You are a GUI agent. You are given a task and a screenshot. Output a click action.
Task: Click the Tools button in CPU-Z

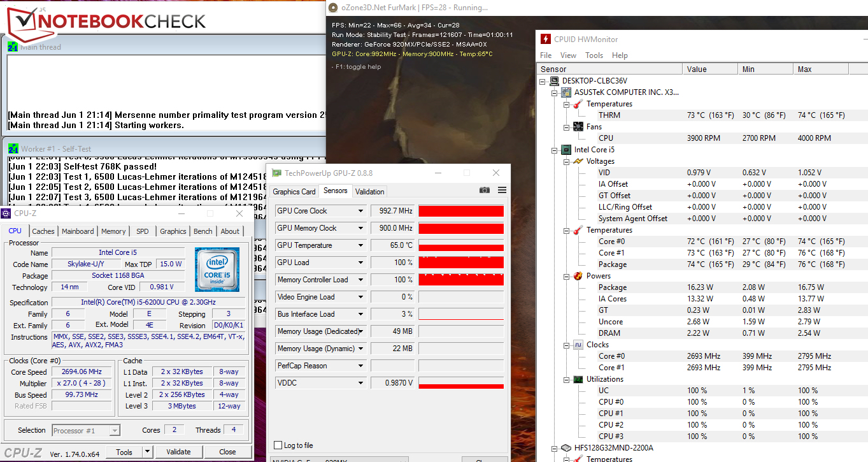coord(124,452)
